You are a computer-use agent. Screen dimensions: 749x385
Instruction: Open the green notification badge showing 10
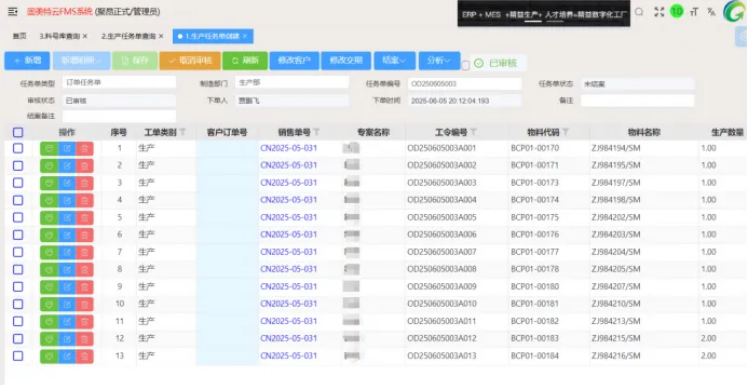pyautogui.click(x=676, y=11)
